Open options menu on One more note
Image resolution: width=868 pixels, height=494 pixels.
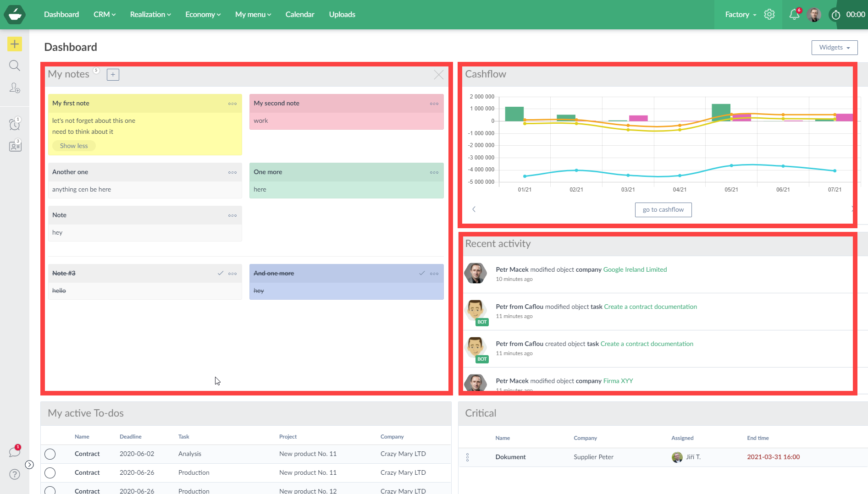[434, 172]
